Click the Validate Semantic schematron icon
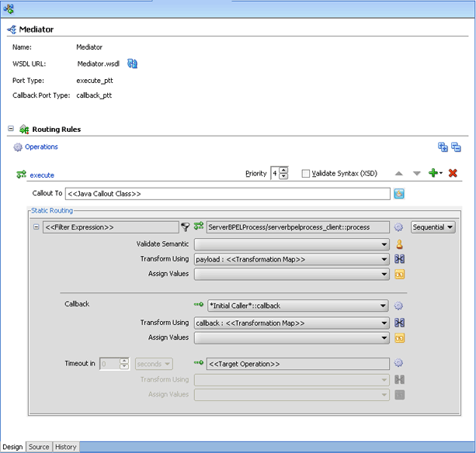The height and width of the screenshot is (453, 476). click(x=399, y=244)
